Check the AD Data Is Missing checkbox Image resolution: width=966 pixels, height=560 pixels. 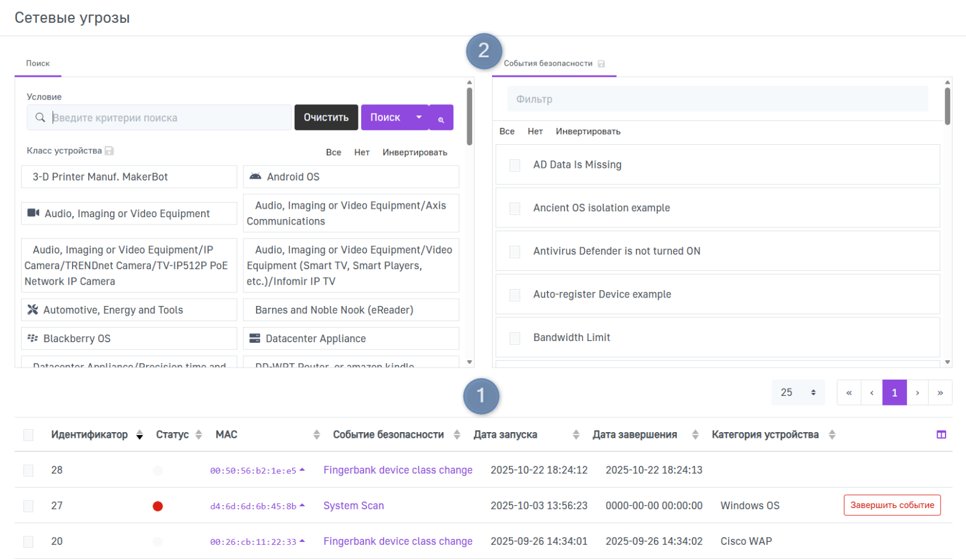tap(515, 165)
